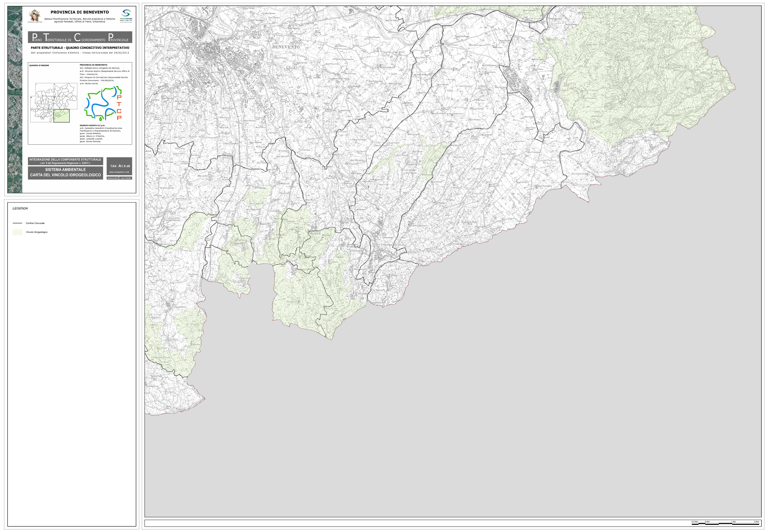This screenshot has height=532, width=769.
Task: Click the 'PROVINCIA DI BENEVENTO' main heading
Action: pyautogui.click(x=80, y=12)
